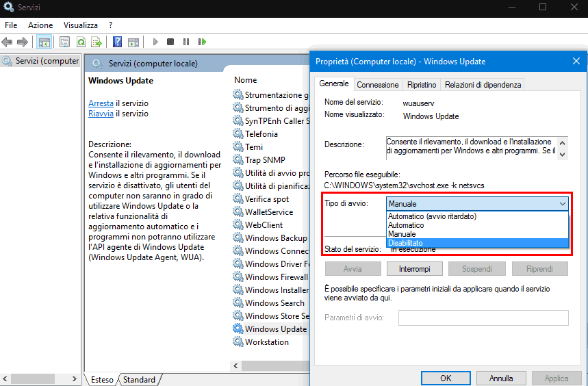Click the Tipo di avvio combo box
This screenshot has width=588, height=386.
(477, 204)
